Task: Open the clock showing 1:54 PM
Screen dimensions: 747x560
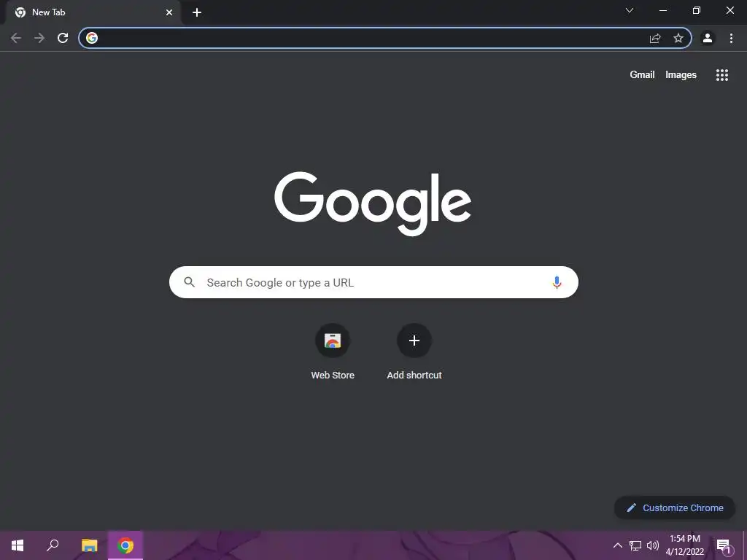Action: [684, 545]
